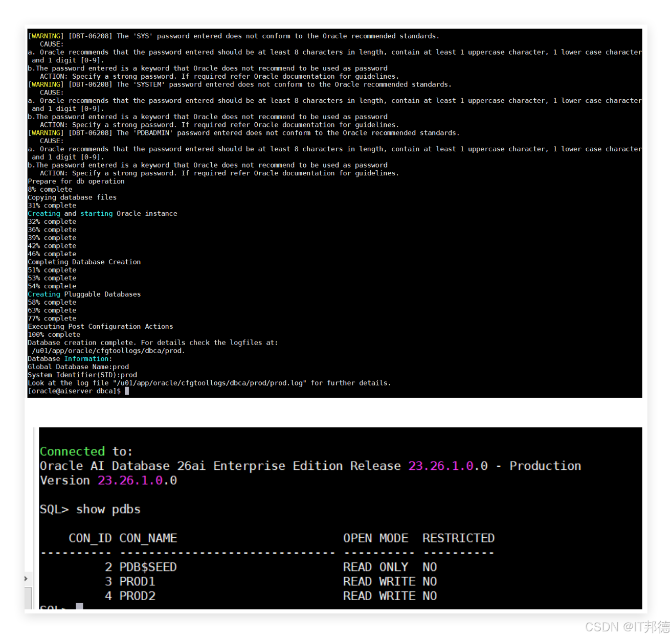
Task: Click the "Version 23.26.1.0.0" line
Action: coord(108,481)
